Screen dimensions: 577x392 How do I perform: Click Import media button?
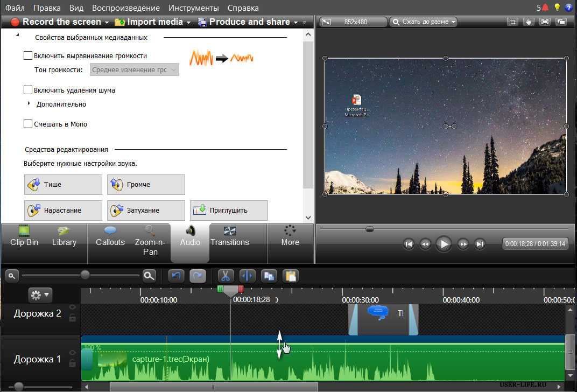(149, 22)
